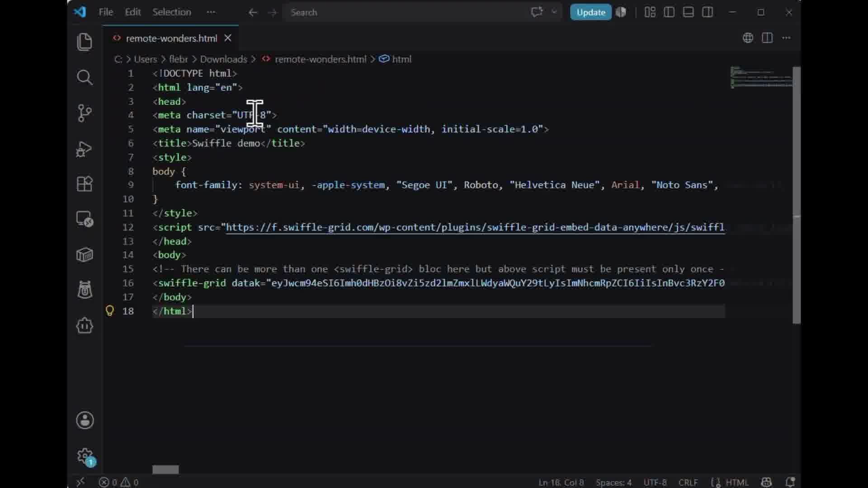
Task: Open the container/box icon view in activity bar
Action: tap(85, 255)
